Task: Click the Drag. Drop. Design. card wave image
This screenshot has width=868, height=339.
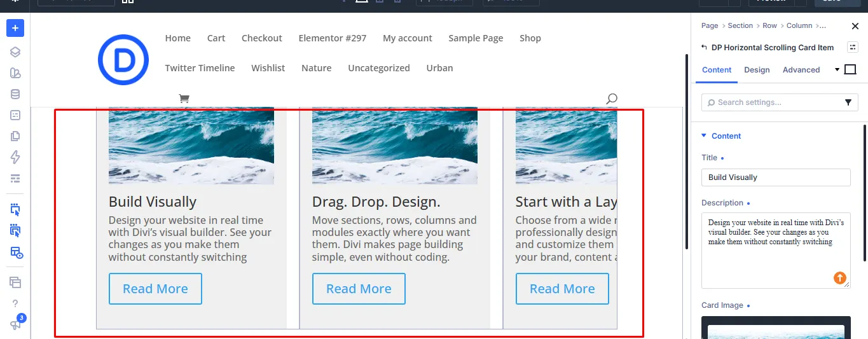Action: [395, 146]
